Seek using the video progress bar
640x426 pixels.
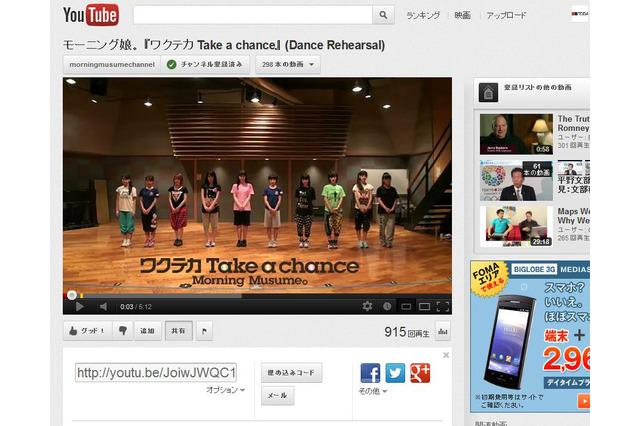pos(257,295)
